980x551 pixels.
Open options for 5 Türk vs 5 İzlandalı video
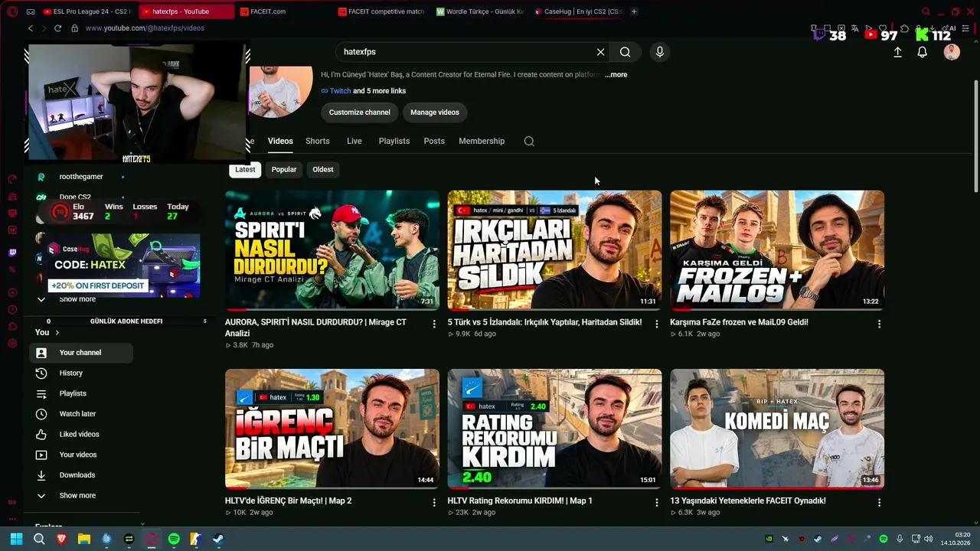coord(656,324)
